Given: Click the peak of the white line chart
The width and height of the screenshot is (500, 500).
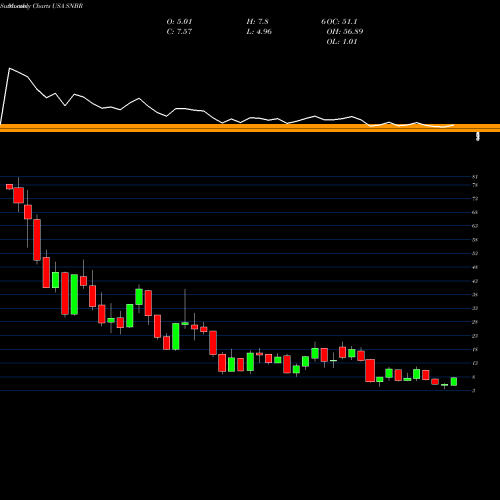Looking at the screenshot, I should [x=10, y=68].
